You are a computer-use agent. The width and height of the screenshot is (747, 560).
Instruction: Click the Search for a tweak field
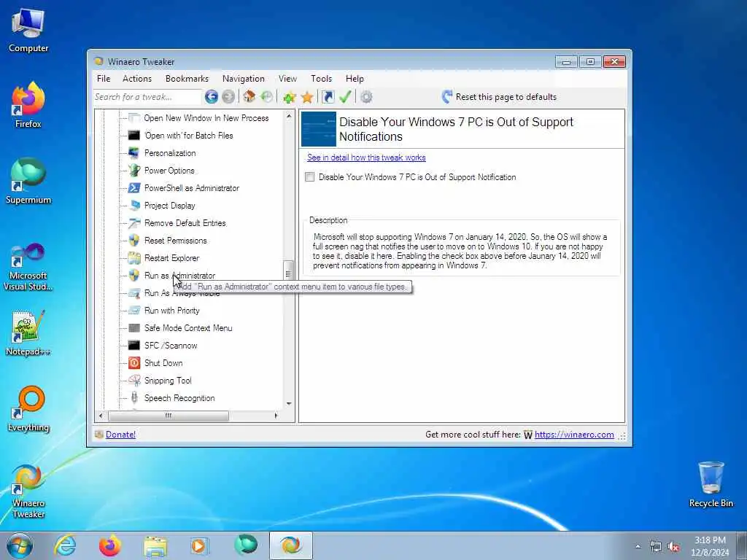147,97
